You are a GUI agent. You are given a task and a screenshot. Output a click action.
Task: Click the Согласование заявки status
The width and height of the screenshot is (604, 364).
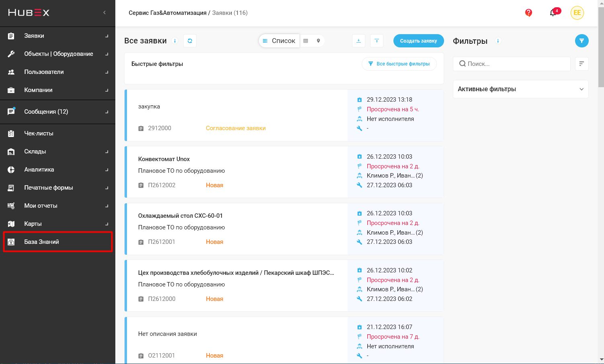click(236, 128)
